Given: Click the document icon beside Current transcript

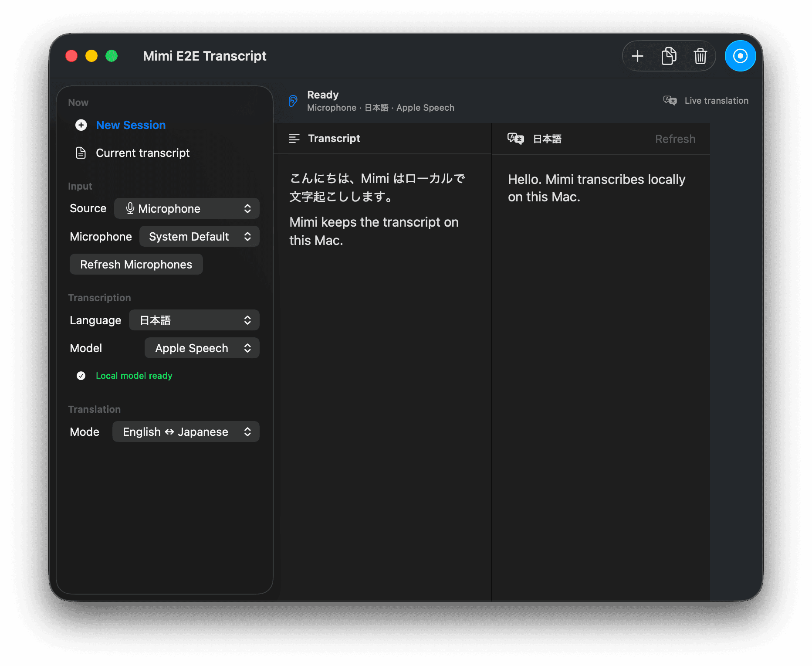Looking at the screenshot, I should point(81,153).
